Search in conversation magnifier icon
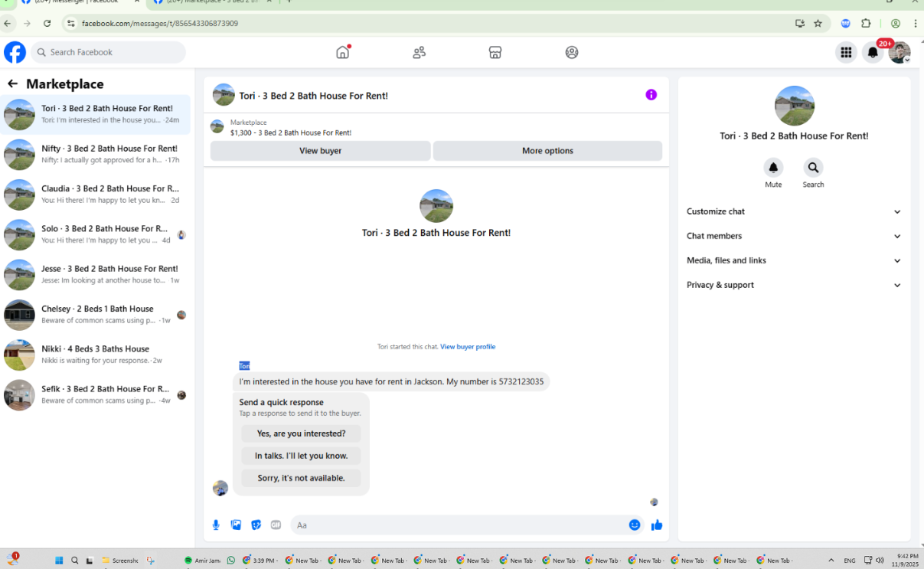The height and width of the screenshot is (569, 924). point(813,167)
